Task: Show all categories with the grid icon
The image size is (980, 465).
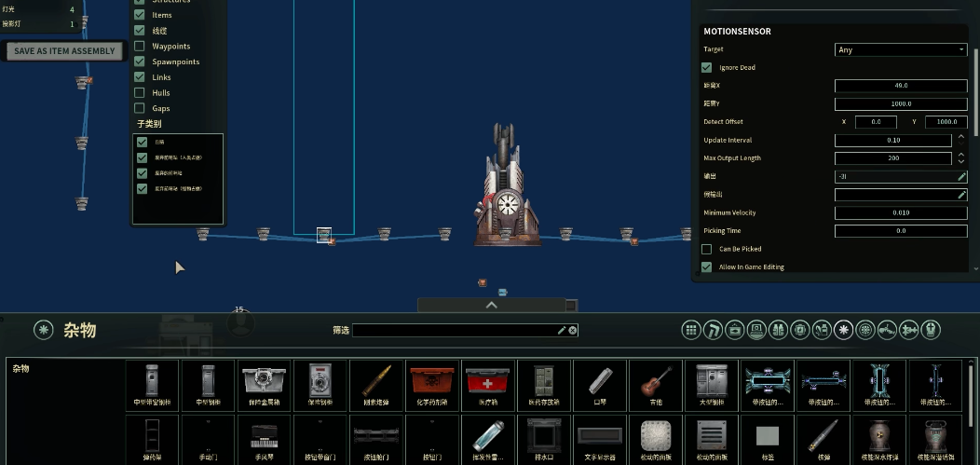Action: [x=691, y=330]
